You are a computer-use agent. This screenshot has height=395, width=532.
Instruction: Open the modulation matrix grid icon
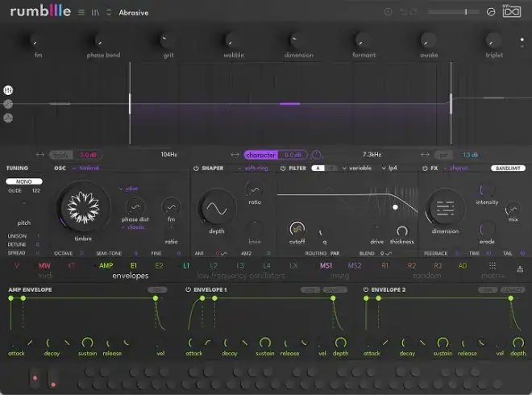493,265
